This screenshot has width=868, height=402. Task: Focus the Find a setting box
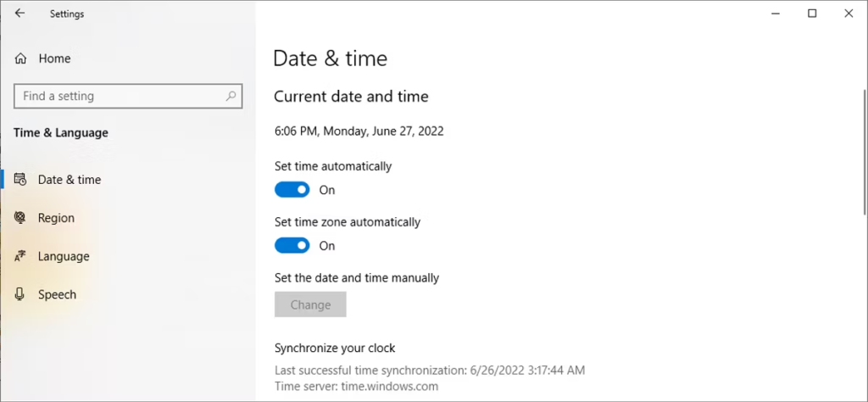[x=128, y=96]
